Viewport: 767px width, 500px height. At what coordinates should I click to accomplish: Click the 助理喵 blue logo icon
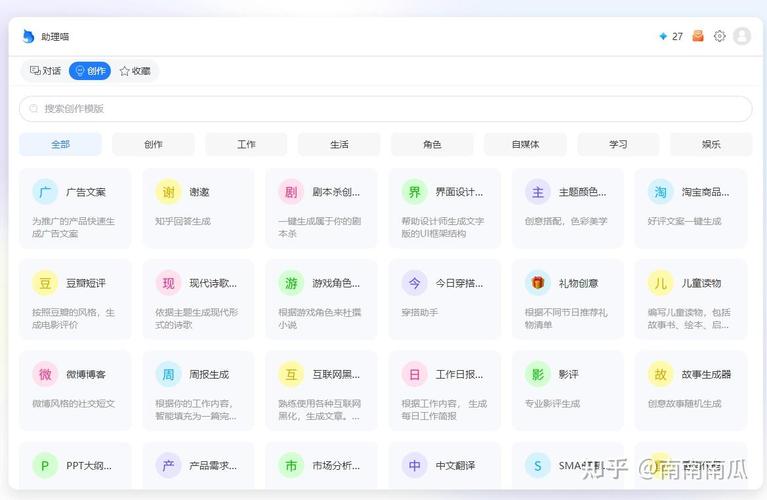[28, 36]
